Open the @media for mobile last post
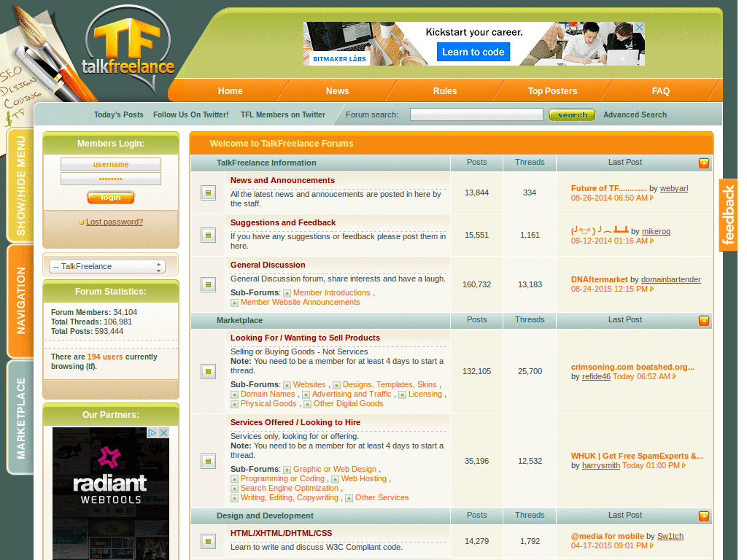 coord(608,536)
